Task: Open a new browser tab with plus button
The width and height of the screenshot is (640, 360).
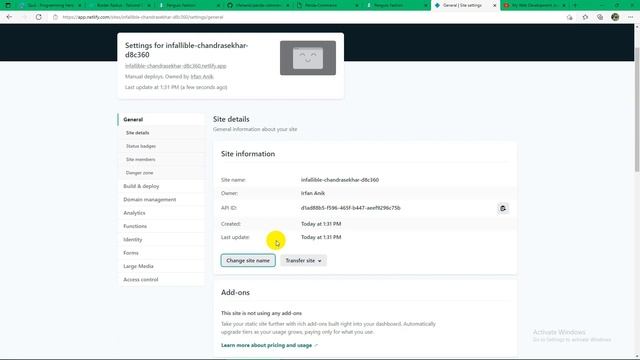Action: 575,5
